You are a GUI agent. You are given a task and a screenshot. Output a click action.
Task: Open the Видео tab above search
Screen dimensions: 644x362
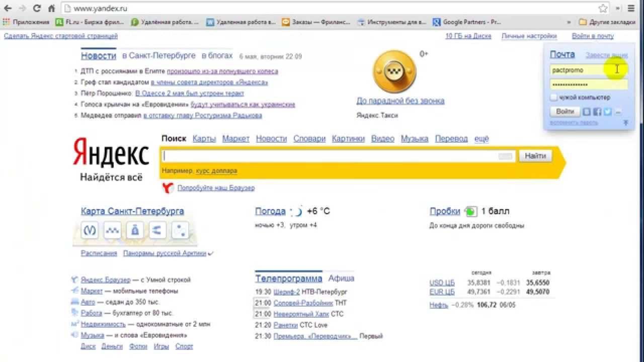coord(383,139)
